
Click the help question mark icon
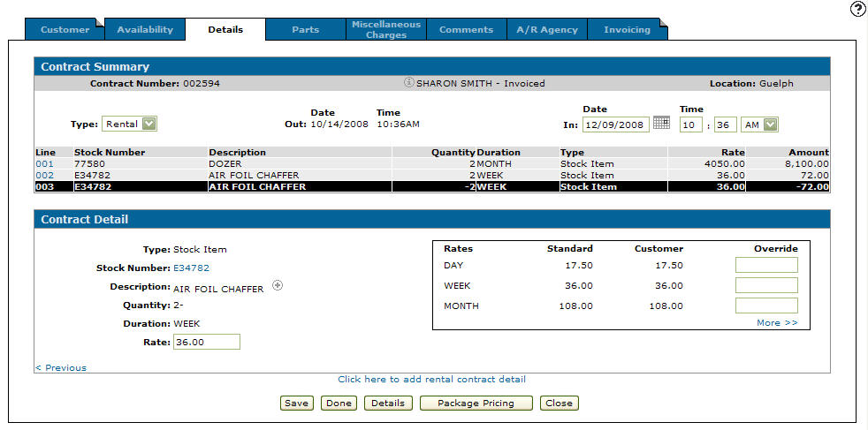coord(857,9)
